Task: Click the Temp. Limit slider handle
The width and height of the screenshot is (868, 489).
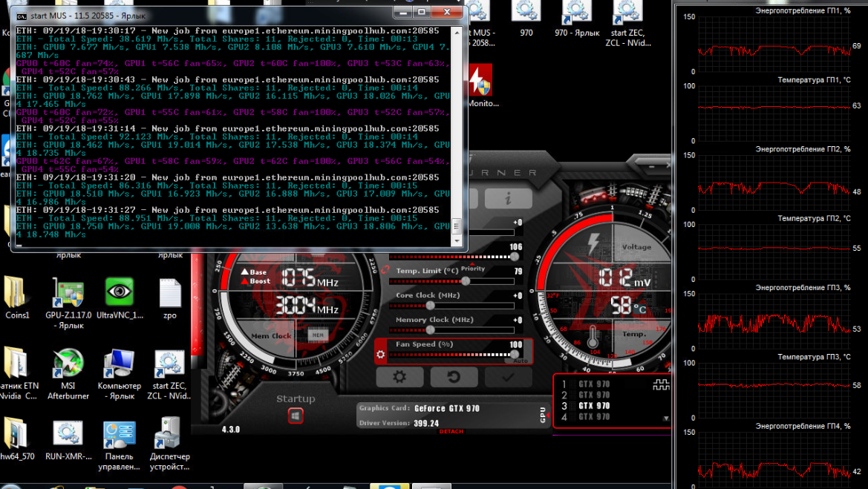Action: 466,281
